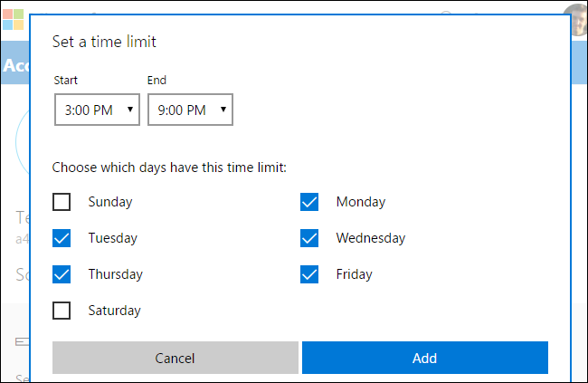Enable the Saturday checkbox

[62, 311]
